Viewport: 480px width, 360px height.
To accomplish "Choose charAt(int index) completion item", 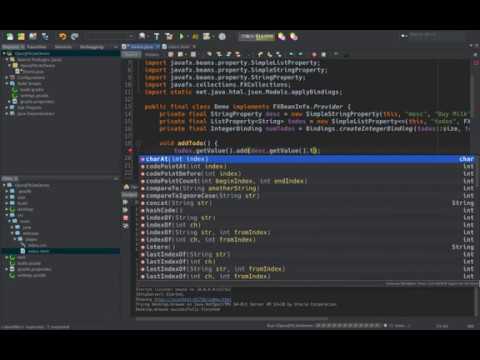I will [x=307, y=159].
